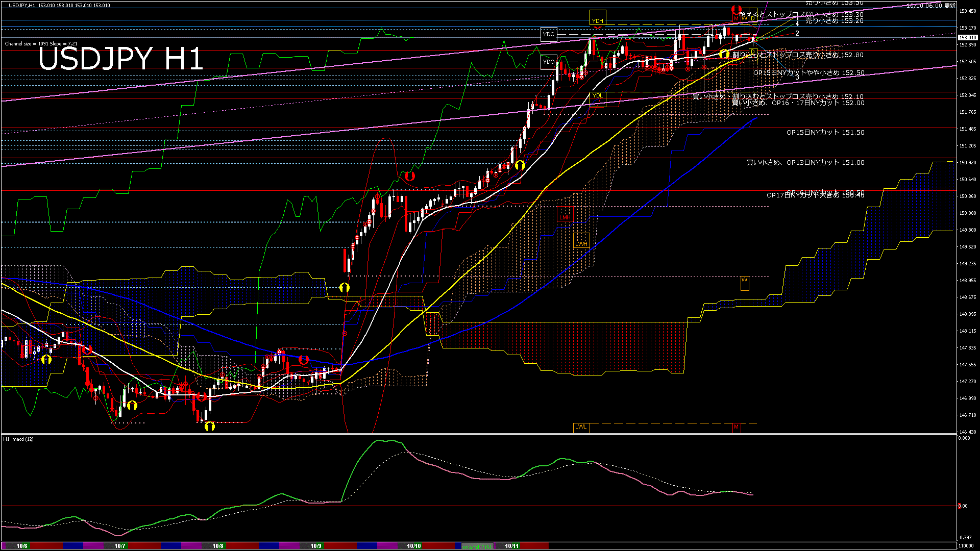Viewport: 980px width, 551px height.
Task: Click the yellow up-arrow signal near 148.80
Action: click(x=345, y=288)
